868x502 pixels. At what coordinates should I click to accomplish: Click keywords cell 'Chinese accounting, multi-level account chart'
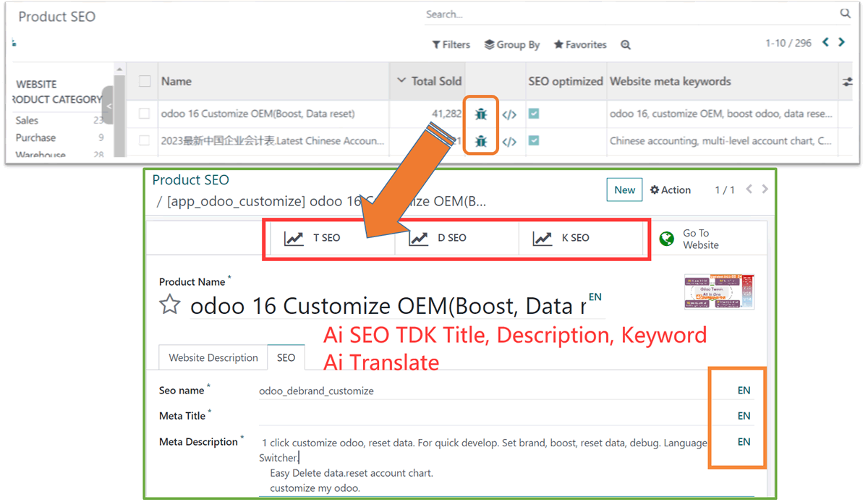pos(720,141)
